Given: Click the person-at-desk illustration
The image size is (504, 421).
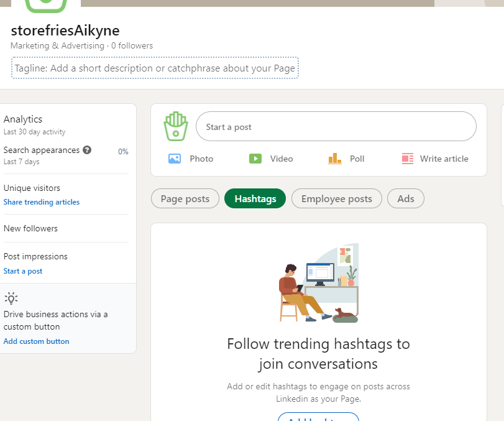Looking at the screenshot, I should [318, 284].
